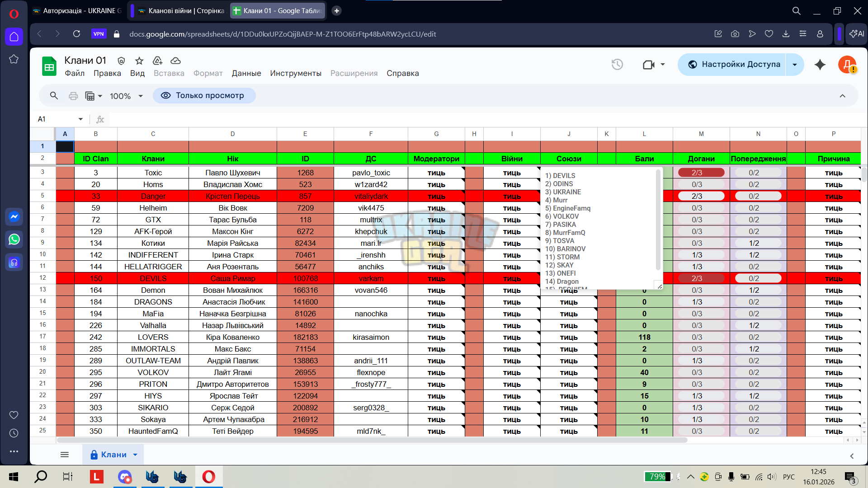Open the Клани sheet tab
Screen dimensions: 868x488
pyautogui.click(x=113, y=455)
